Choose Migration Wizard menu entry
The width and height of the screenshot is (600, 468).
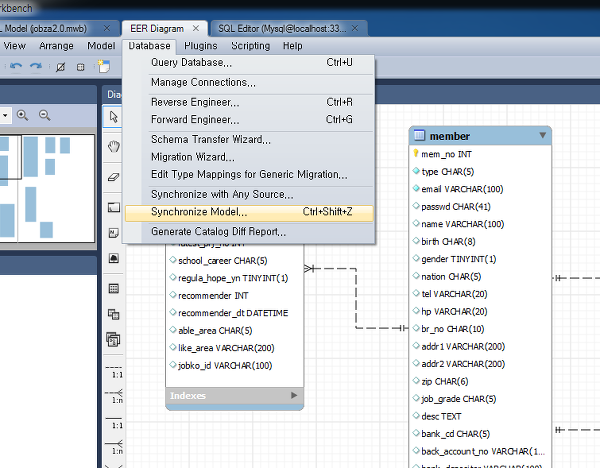tap(249, 157)
